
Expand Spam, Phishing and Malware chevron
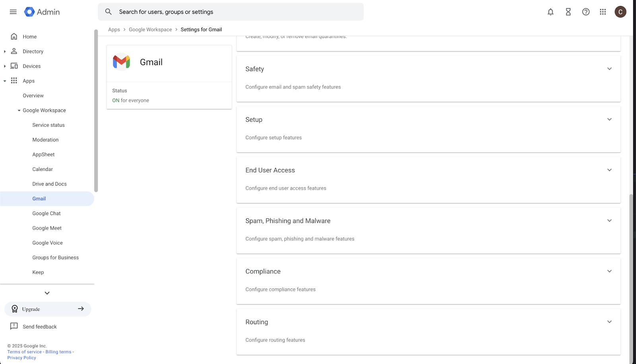coord(609,221)
